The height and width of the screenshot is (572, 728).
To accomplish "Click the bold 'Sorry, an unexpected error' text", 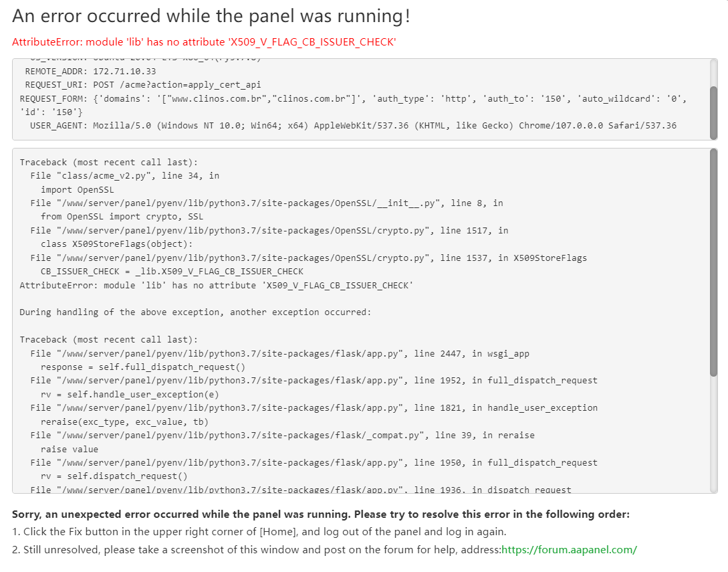I will coord(321,514).
